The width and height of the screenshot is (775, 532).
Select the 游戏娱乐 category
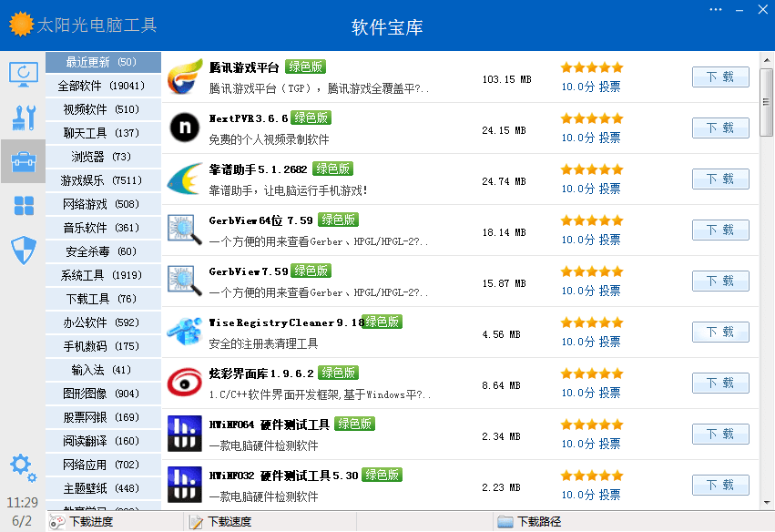103,180
